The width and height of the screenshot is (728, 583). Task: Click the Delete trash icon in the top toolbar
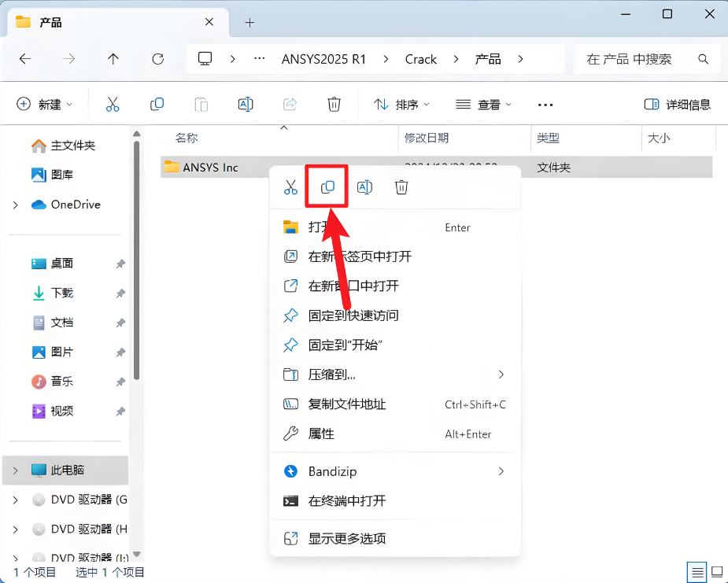tap(334, 105)
